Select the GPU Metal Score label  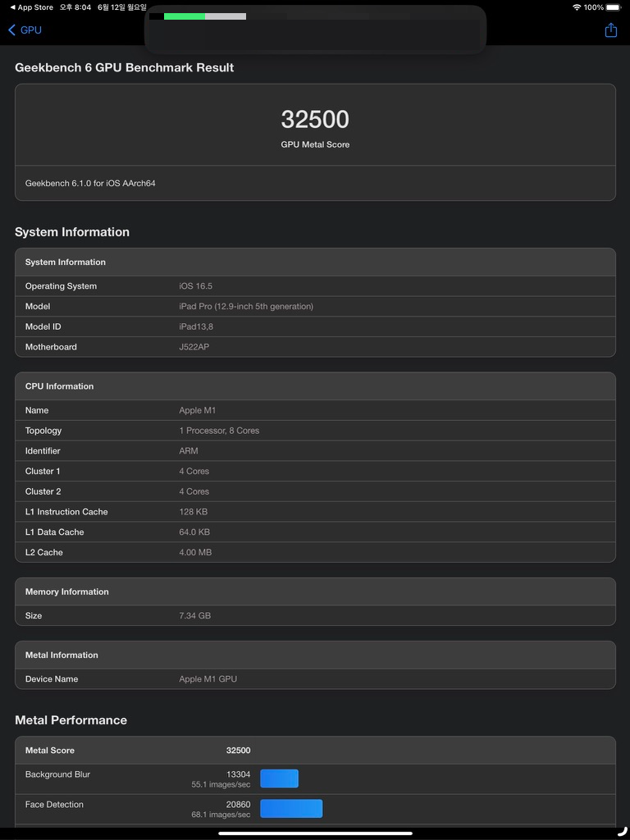(315, 144)
